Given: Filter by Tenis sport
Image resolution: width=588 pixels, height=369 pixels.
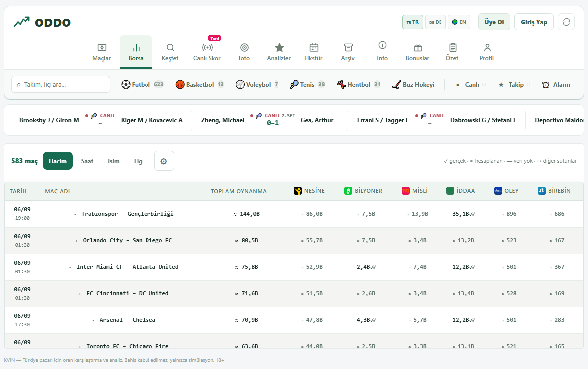Looking at the screenshot, I should (x=307, y=84).
